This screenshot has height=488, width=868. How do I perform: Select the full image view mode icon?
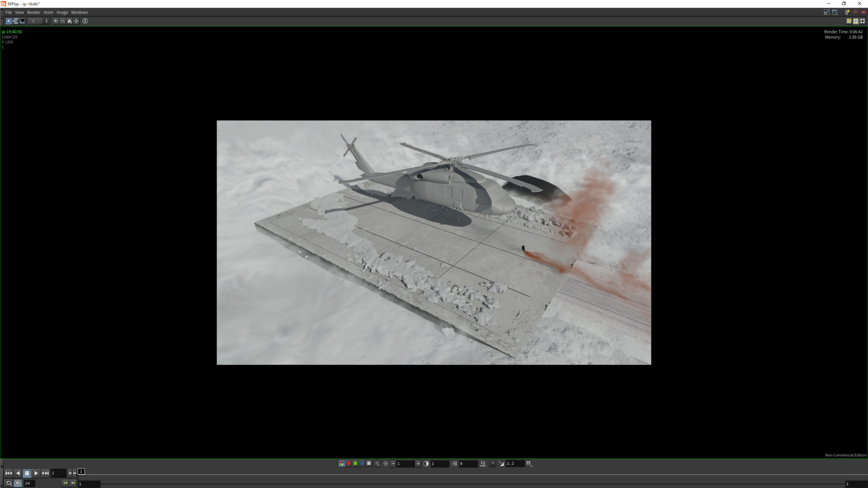click(9, 21)
